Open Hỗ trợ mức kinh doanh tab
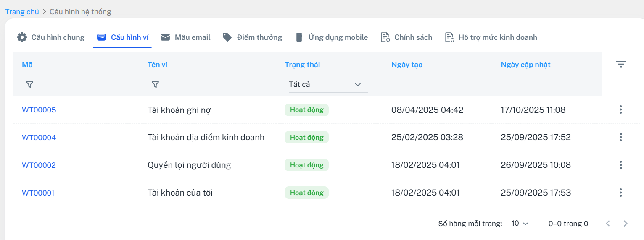The width and height of the screenshot is (644, 240). 491,37
